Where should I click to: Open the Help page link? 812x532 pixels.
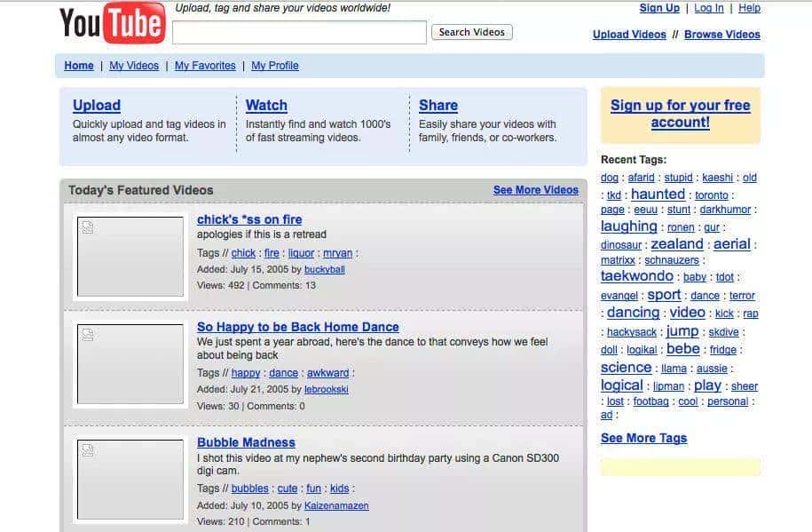coord(749,8)
